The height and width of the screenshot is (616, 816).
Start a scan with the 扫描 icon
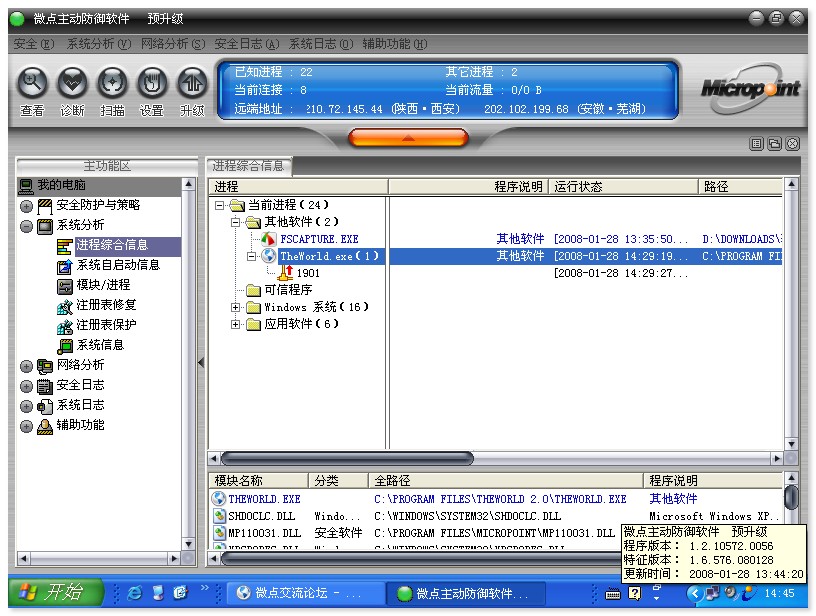tap(112, 83)
